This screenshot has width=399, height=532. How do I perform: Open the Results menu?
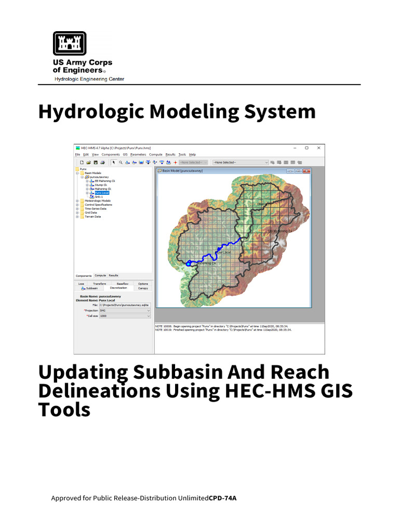click(170, 154)
